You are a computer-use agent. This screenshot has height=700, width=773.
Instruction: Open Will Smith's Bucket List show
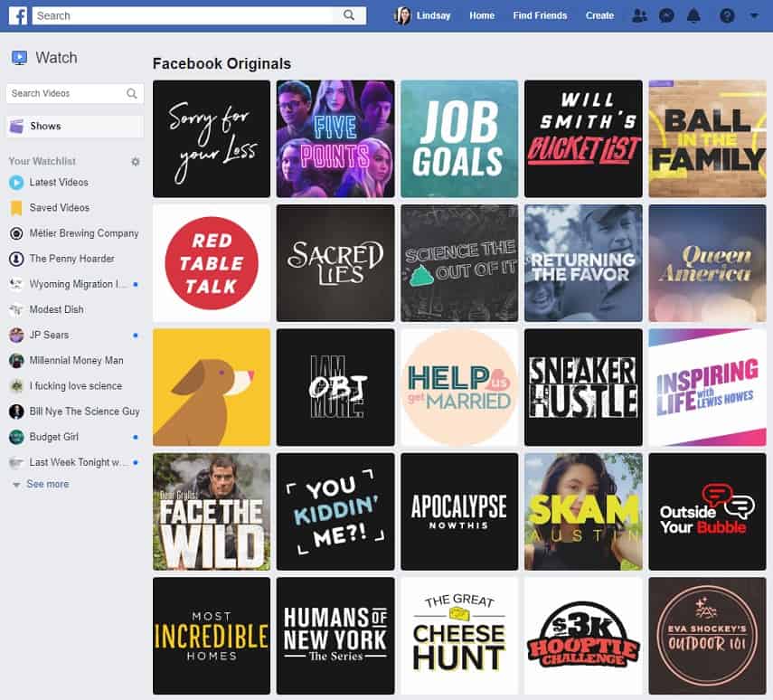[584, 138]
